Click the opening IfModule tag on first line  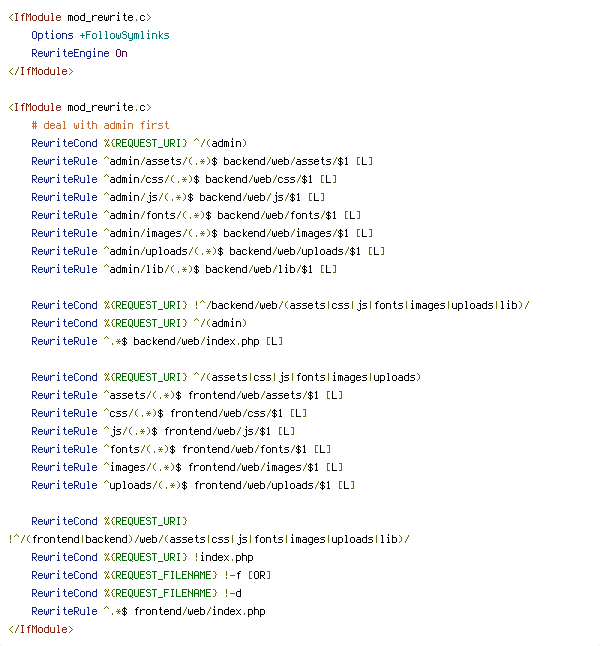[x=80, y=17]
